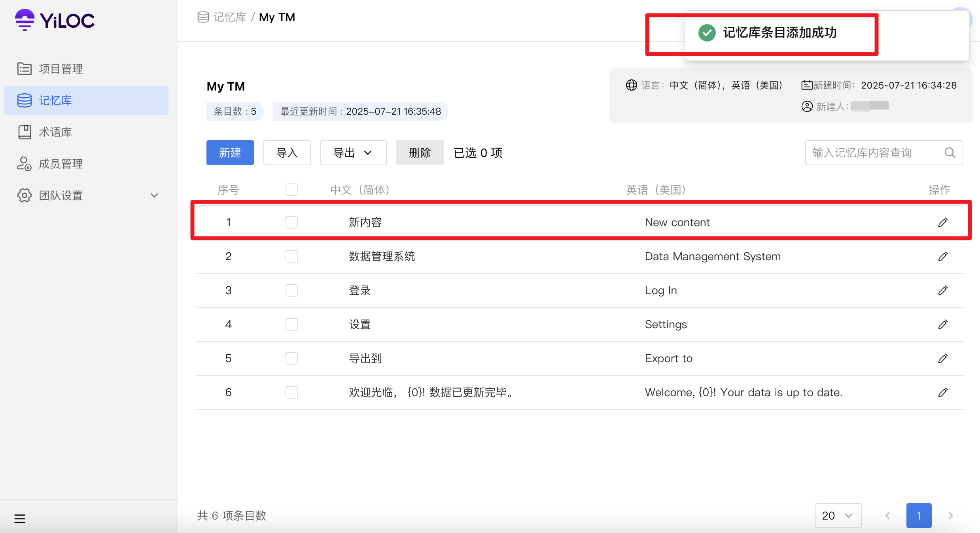
Task: Click the 项目管理 list icon
Action: click(x=24, y=69)
